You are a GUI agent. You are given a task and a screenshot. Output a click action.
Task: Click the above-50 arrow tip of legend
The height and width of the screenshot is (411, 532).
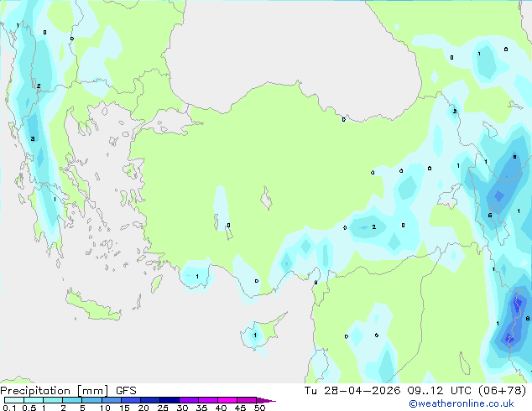[266, 400]
